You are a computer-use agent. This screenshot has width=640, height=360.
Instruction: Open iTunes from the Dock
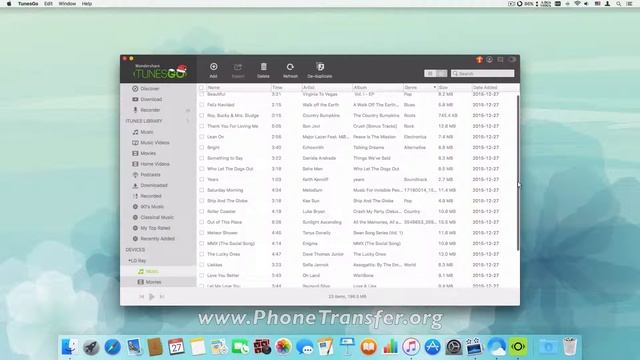(x=411, y=347)
